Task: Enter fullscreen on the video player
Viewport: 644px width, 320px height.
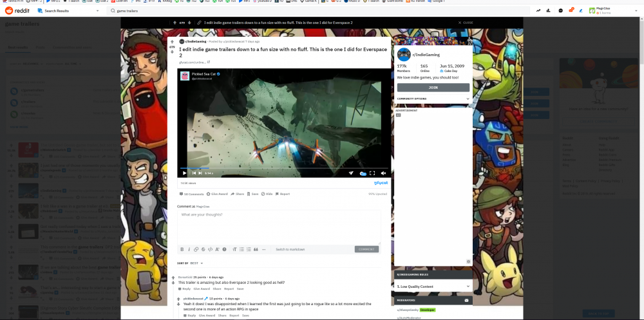Action: tap(372, 173)
